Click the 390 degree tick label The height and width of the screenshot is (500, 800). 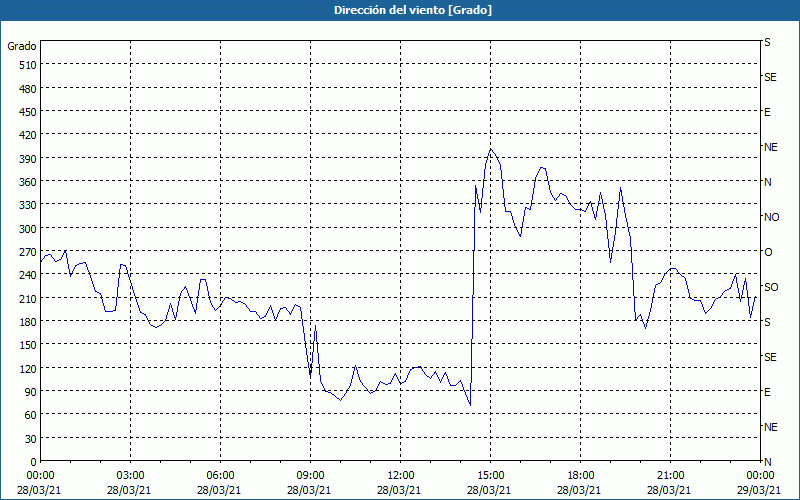point(28,159)
